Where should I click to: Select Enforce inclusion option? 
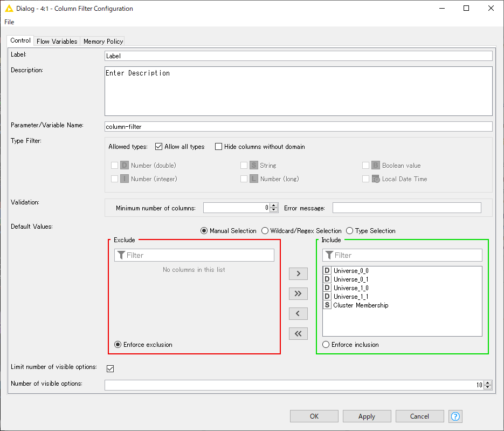(326, 345)
